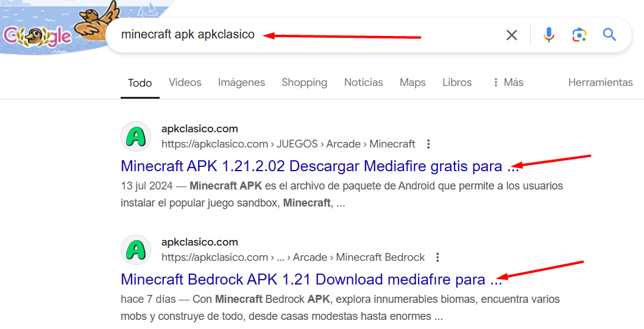Submit search with the magnifying glass icon
Screen dimensions: 644x329
(609, 35)
